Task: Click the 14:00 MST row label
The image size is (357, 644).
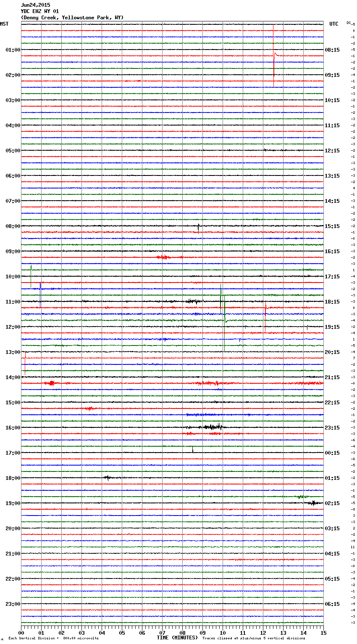Action: (13, 377)
